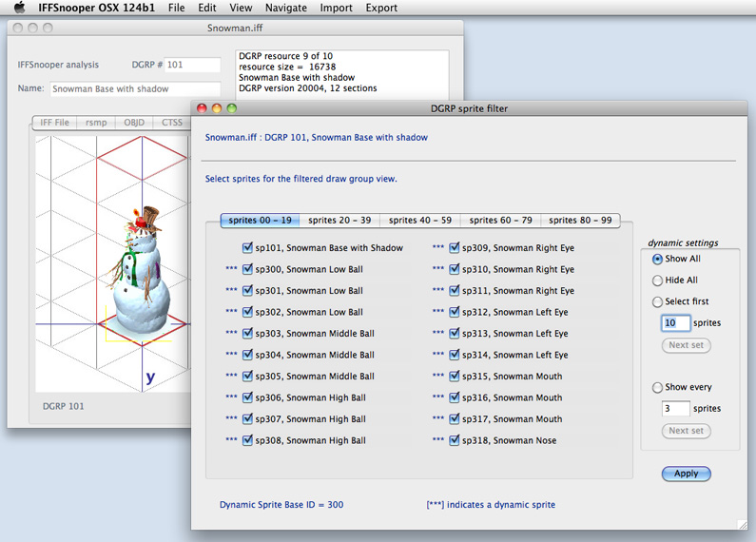Uncheck sp310 Snowman Right Eye

pos(455,269)
